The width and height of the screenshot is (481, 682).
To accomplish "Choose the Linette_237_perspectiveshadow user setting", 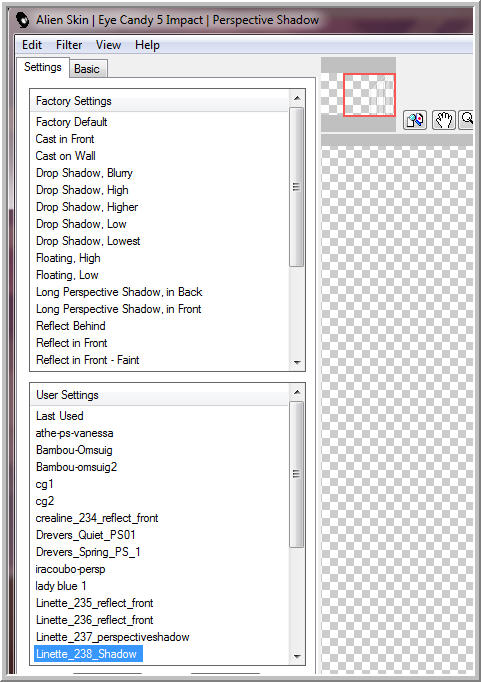I will (x=113, y=637).
